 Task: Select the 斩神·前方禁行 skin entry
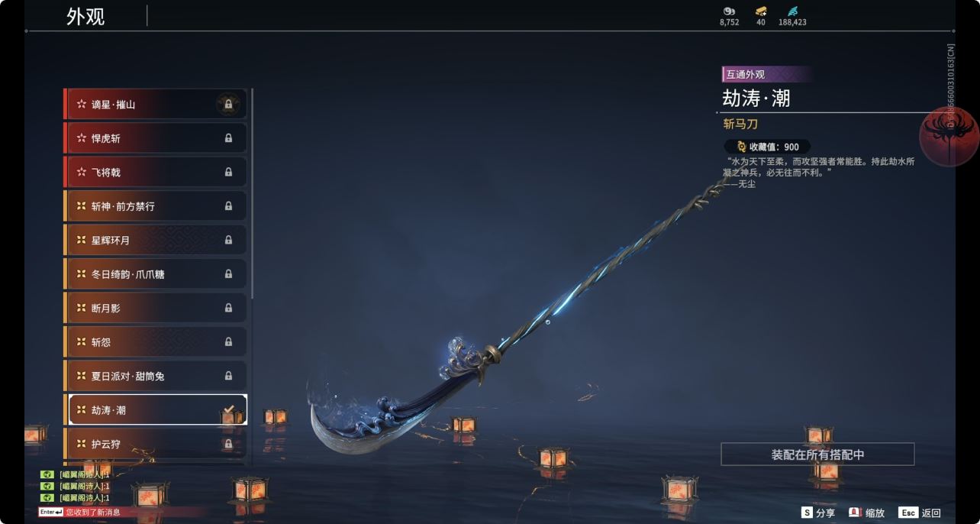156,206
